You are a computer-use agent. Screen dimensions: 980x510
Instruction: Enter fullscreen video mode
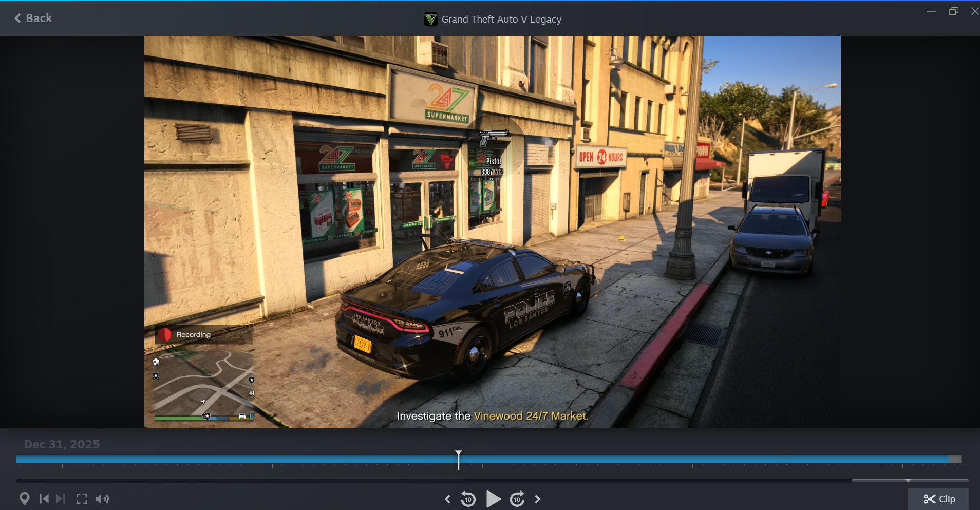(82, 499)
